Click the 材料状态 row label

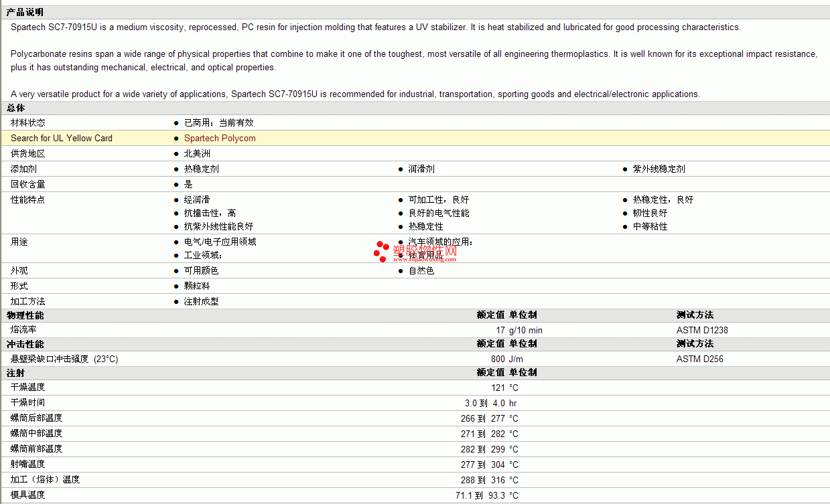[x=28, y=122]
